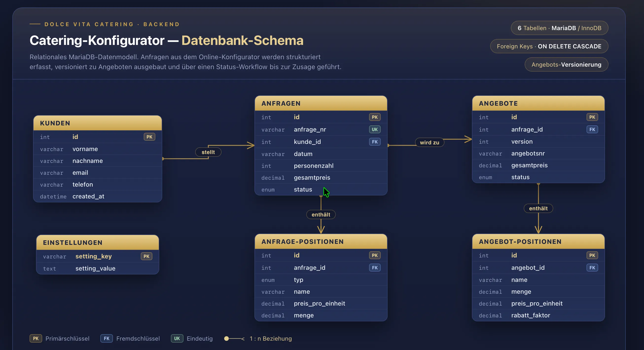This screenshot has height=350, width=644.
Task: Click the 'angebotsnr' field in ANGEBOTE
Action: (x=538, y=153)
